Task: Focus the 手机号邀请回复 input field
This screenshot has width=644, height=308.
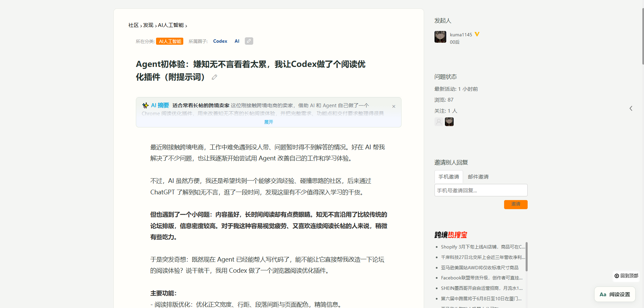Action: tap(481, 190)
